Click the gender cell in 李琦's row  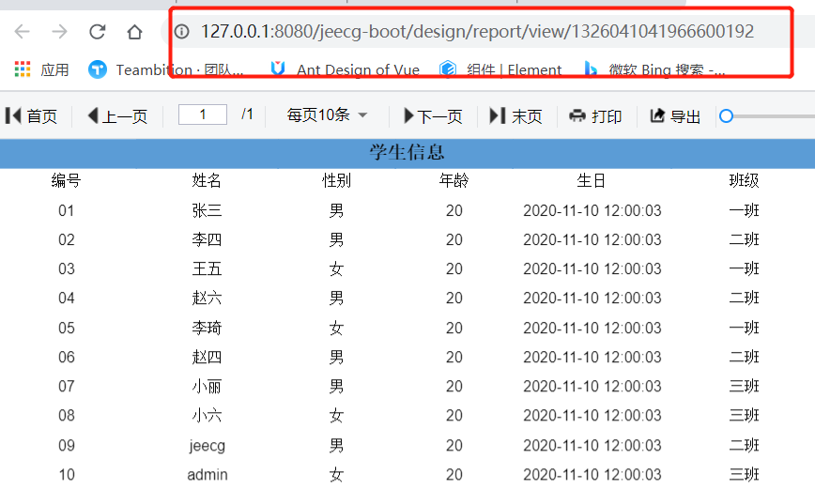[336, 328]
